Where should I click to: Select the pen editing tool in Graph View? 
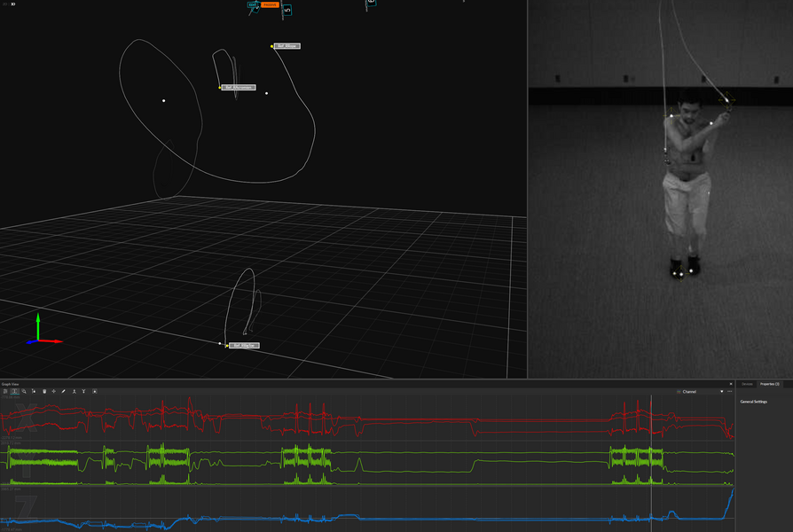click(x=64, y=391)
